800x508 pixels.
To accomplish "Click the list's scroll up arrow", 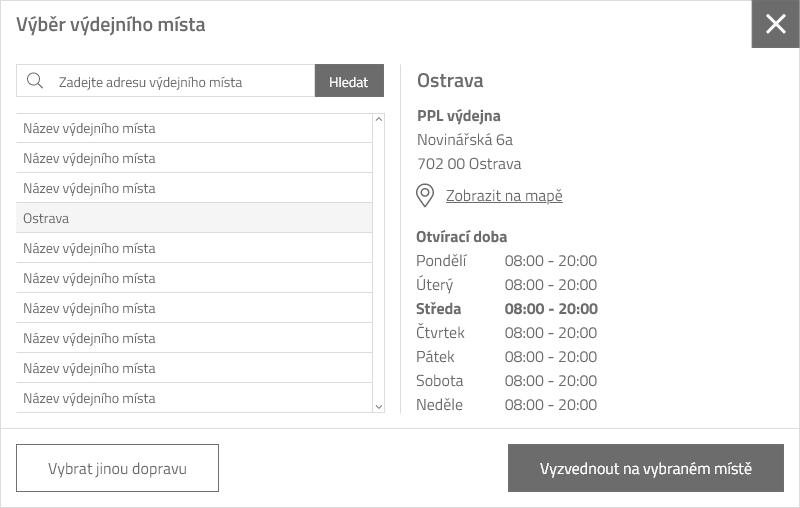I will click(378, 120).
